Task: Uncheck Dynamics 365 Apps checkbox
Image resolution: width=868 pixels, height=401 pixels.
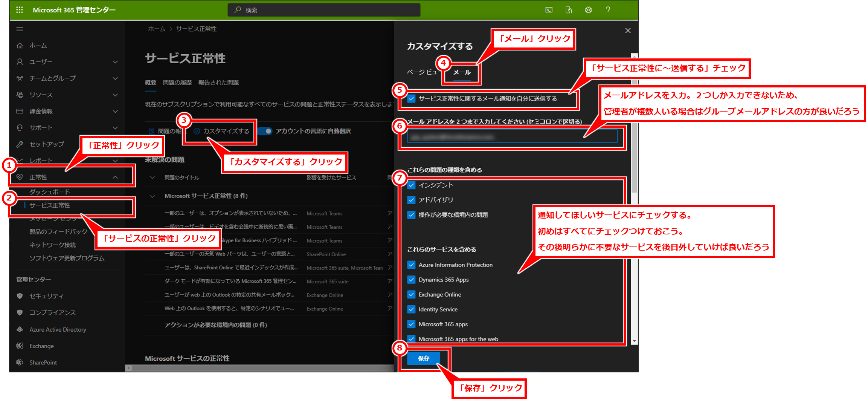Action: [412, 280]
